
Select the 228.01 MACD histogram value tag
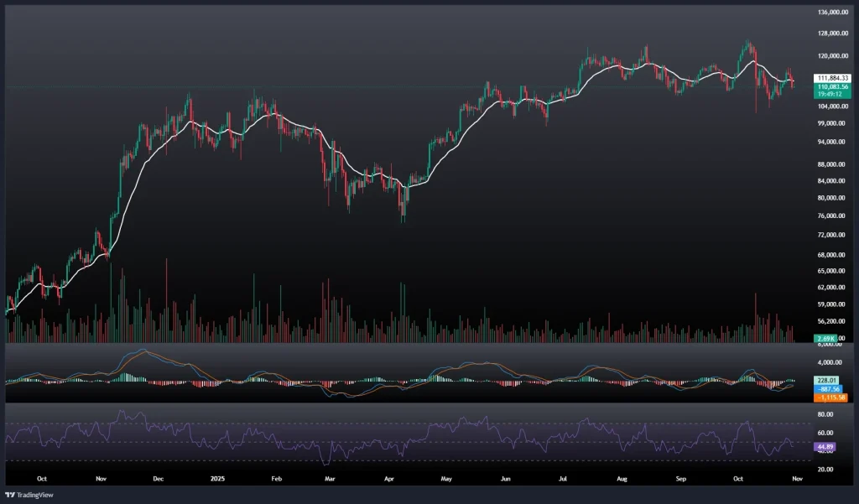[825, 380]
